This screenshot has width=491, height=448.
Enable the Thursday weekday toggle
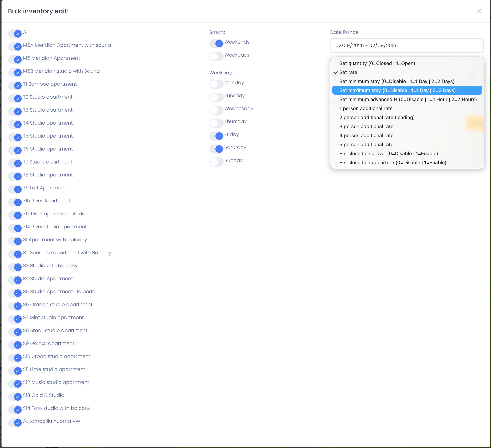coord(216,123)
